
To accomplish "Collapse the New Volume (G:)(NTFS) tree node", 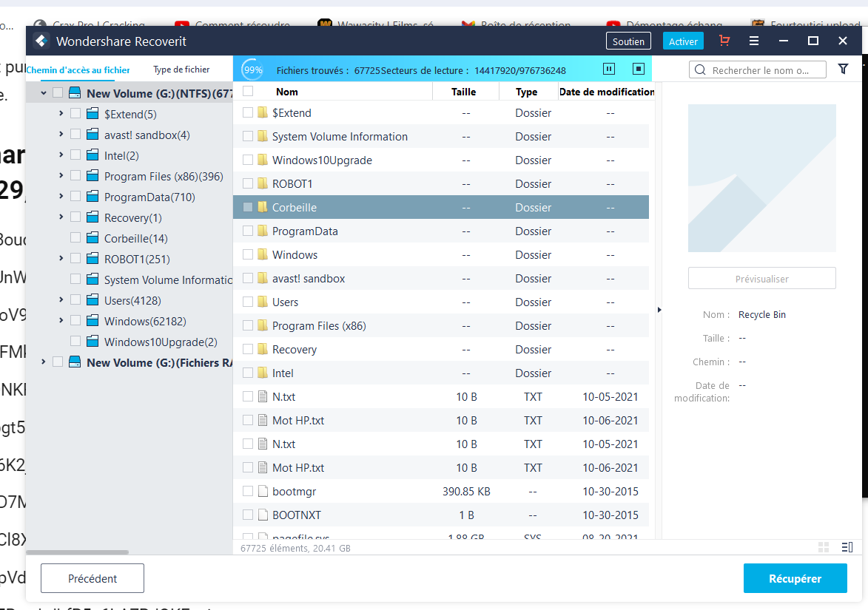I will tap(43, 93).
